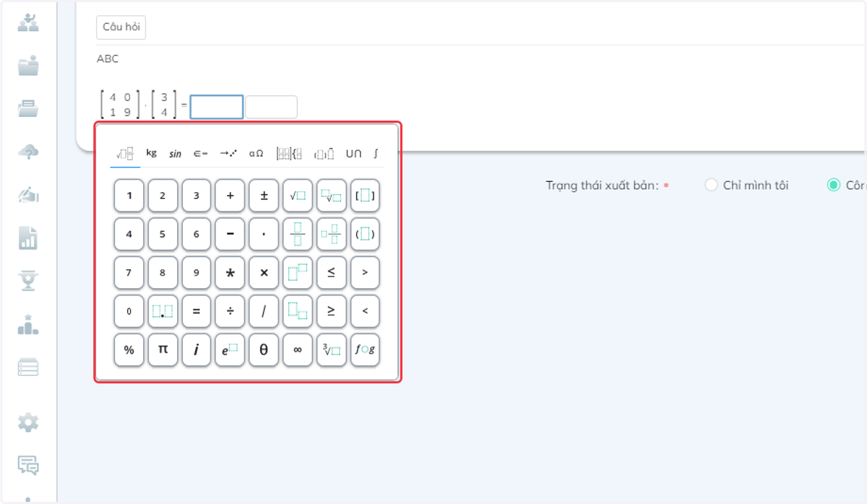Open the stacked list sidebar icon

28,368
